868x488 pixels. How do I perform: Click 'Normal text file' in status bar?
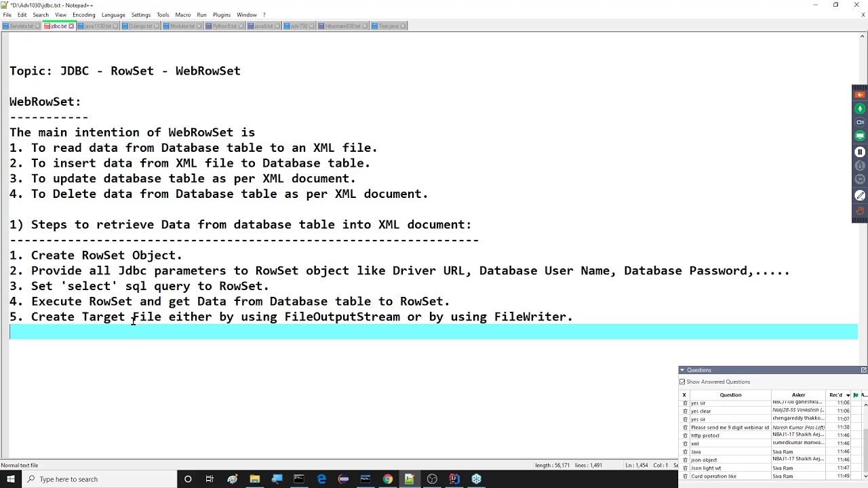click(x=20, y=466)
